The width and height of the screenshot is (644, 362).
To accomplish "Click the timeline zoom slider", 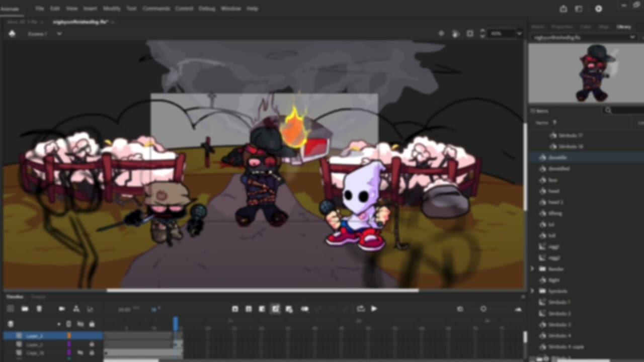I will (x=484, y=309).
